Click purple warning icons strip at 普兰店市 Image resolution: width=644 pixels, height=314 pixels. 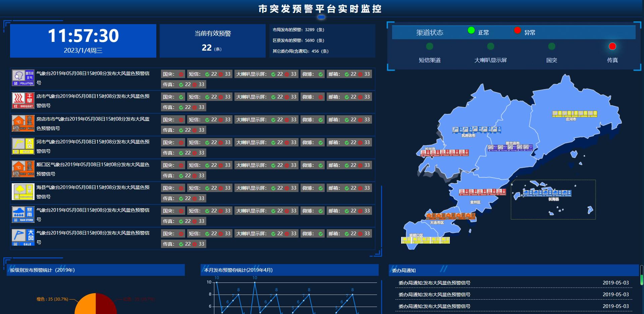pyautogui.click(x=511, y=147)
